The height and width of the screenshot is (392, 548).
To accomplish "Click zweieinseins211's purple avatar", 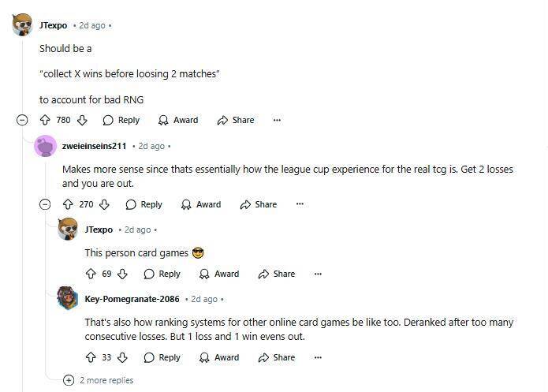I will pyautogui.click(x=46, y=146).
